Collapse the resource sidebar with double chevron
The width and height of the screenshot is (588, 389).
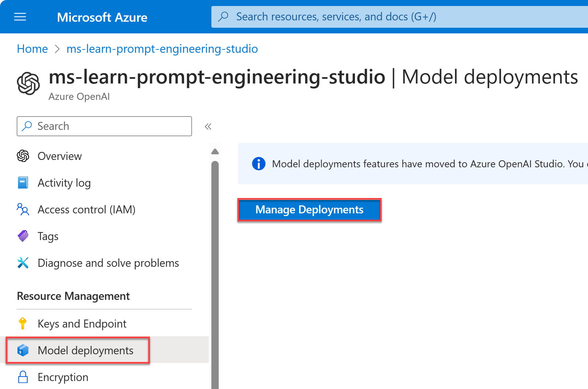point(208,127)
